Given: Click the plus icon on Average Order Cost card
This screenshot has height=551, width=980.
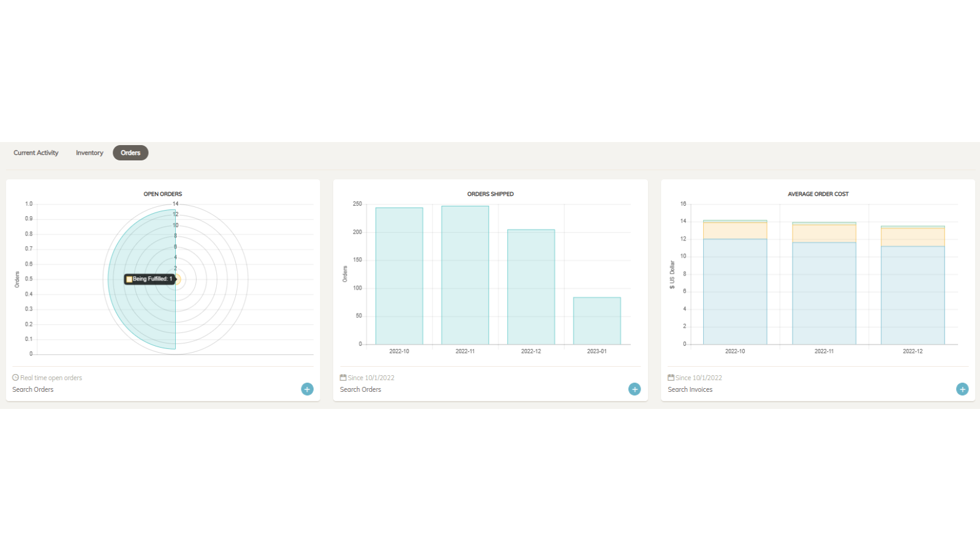Looking at the screenshot, I should pyautogui.click(x=962, y=389).
